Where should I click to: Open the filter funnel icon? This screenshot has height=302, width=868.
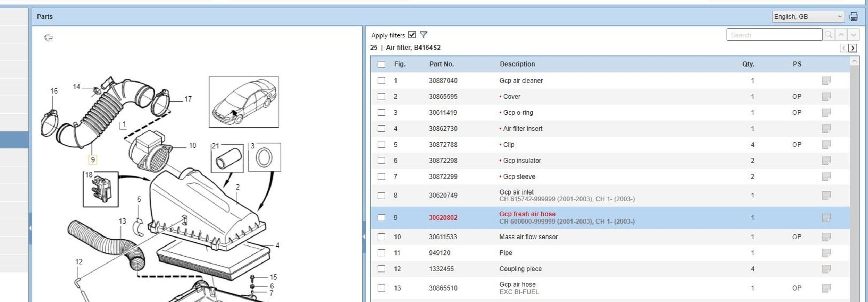click(423, 35)
